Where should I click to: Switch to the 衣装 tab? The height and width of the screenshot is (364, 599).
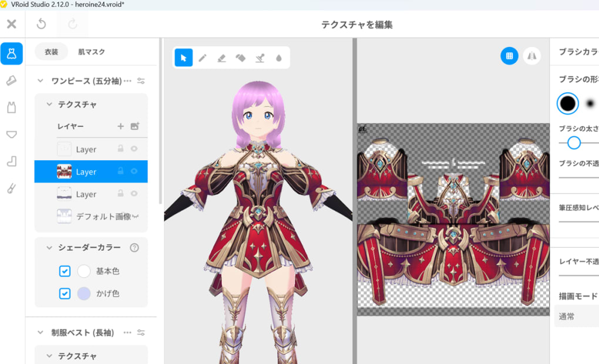click(51, 52)
